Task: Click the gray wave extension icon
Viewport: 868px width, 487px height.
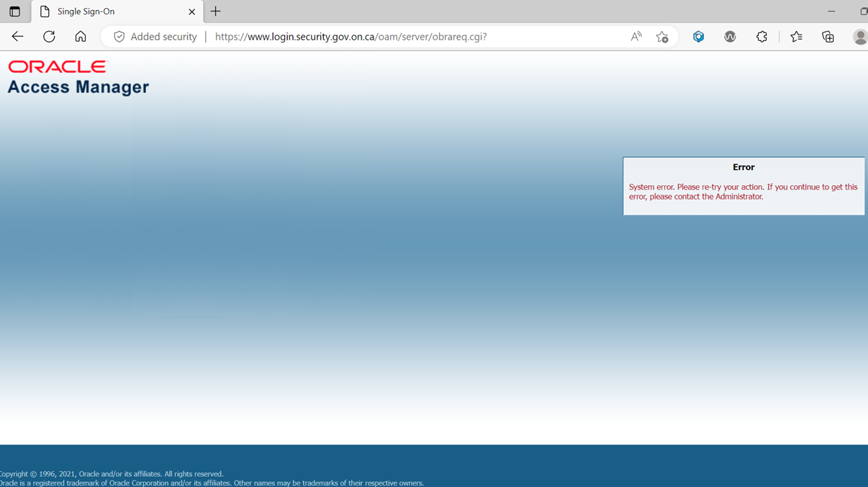Action: 730,37
